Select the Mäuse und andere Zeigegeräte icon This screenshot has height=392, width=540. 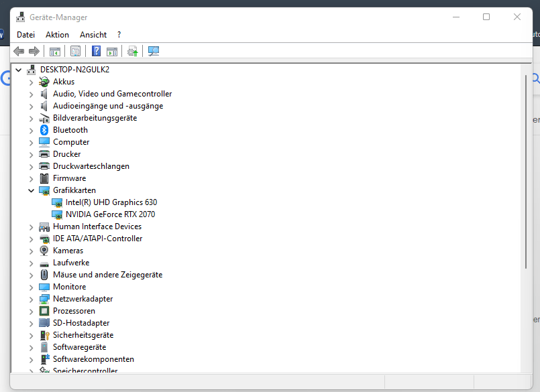[44, 275]
